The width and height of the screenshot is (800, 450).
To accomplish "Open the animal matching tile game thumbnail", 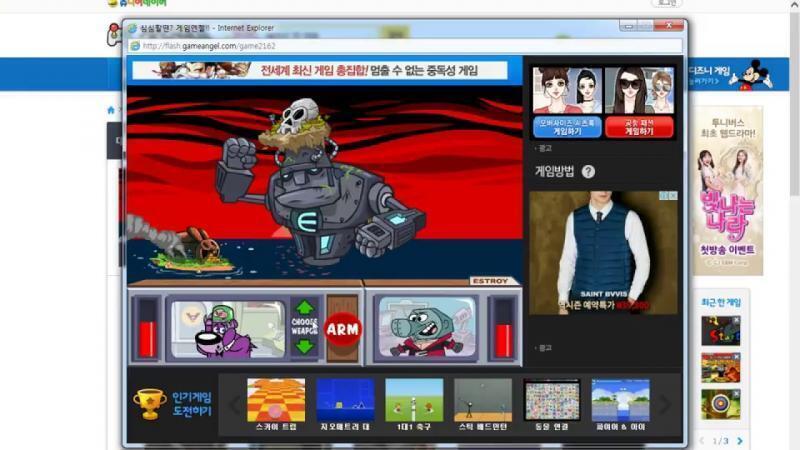I will [552, 400].
